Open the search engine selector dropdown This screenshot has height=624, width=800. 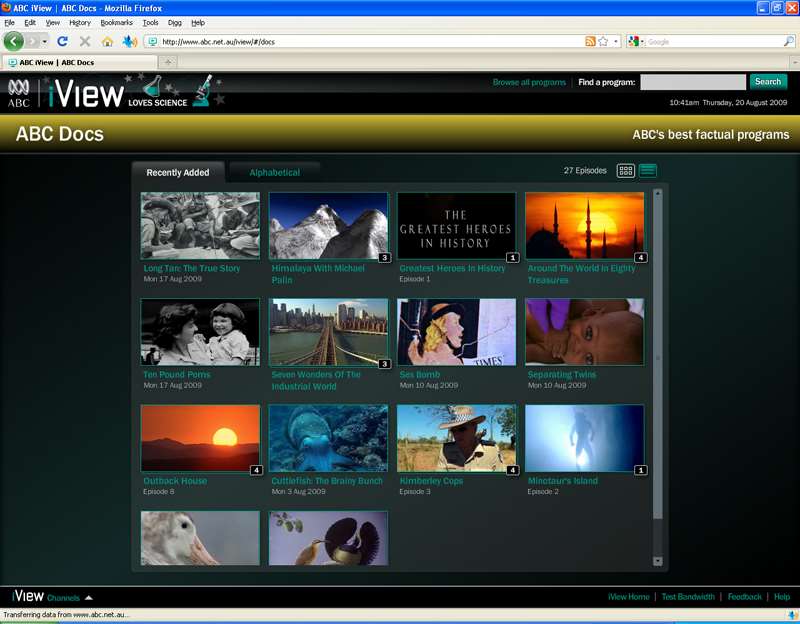tap(636, 41)
